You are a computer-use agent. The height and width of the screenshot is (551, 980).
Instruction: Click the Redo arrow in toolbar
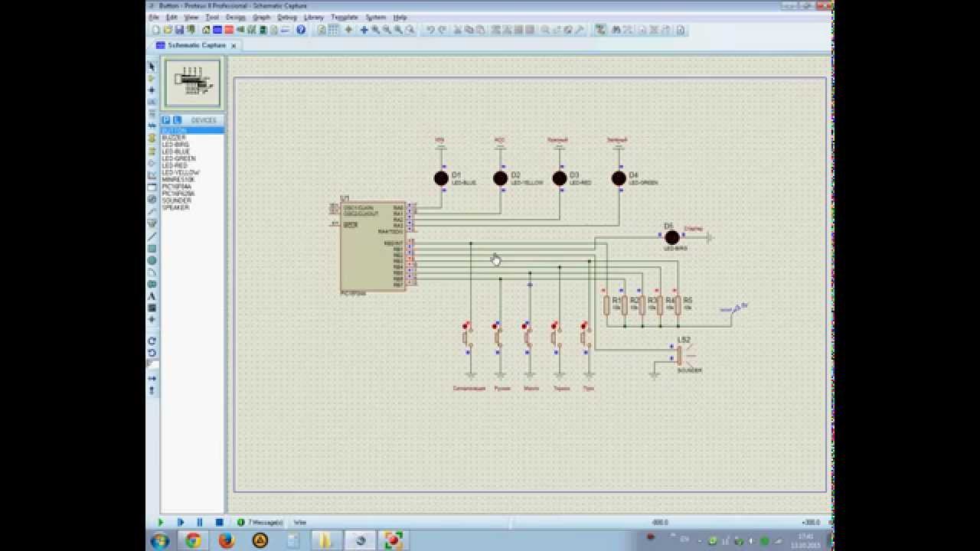(x=443, y=30)
